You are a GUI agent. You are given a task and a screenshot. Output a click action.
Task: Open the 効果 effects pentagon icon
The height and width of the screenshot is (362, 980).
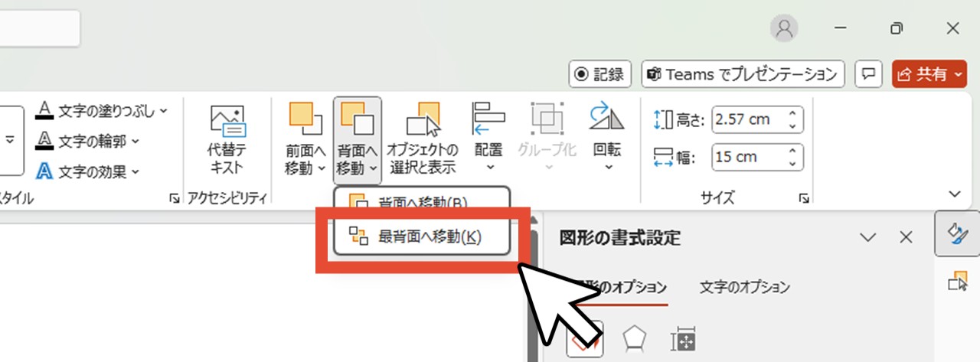(x=635, y=339)
